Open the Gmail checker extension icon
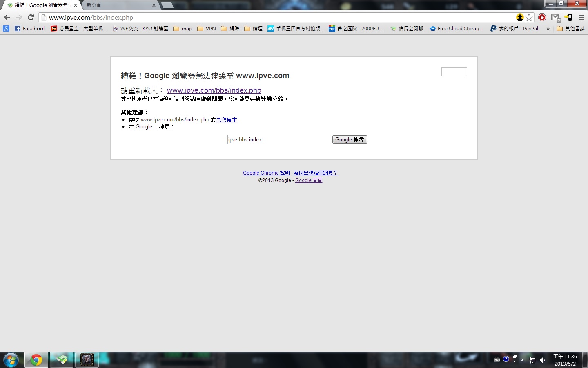The height and width of the screenshot is (368, 588). [x=555, y=18]
